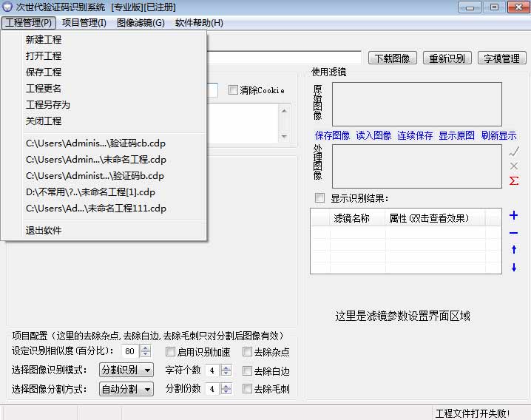531x420 pixels.
Task: Click the gray X cancel icon
Action: click(514, 166)
